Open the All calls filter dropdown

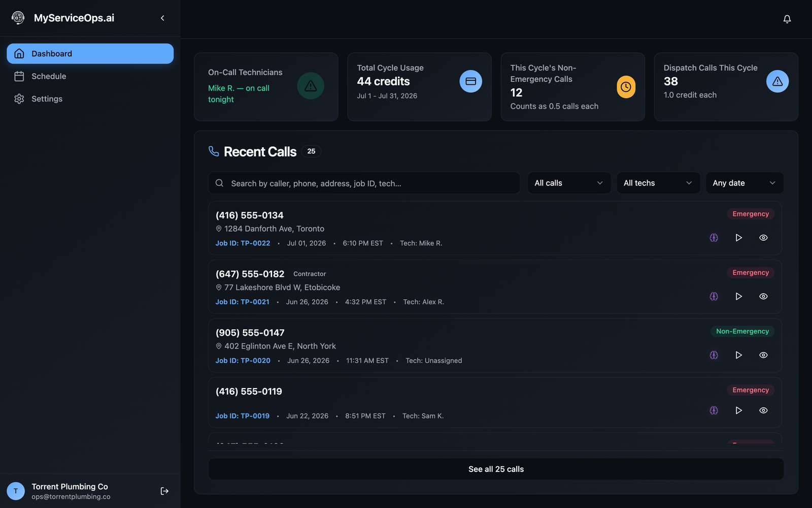569,183
